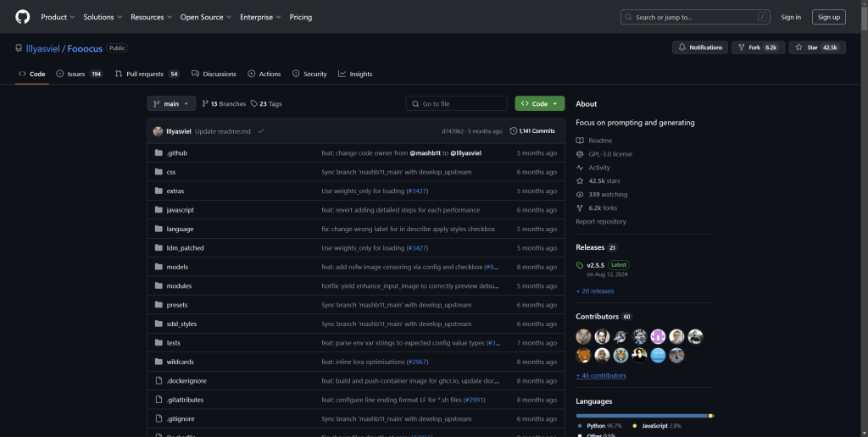The width and height of the screenshot is (868, 437).
Task: Click the repository icon beside lllyasviel
Action: [x=19, y=48]
